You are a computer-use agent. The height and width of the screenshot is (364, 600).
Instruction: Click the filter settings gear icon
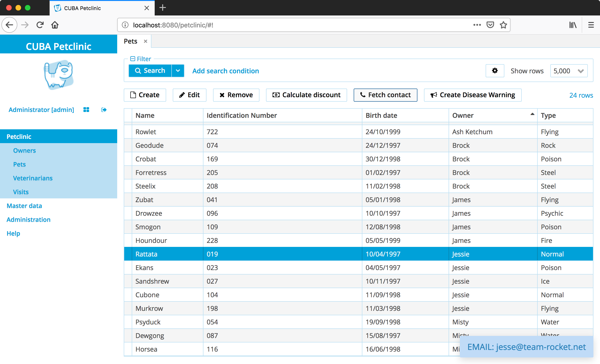click(495, 71)
